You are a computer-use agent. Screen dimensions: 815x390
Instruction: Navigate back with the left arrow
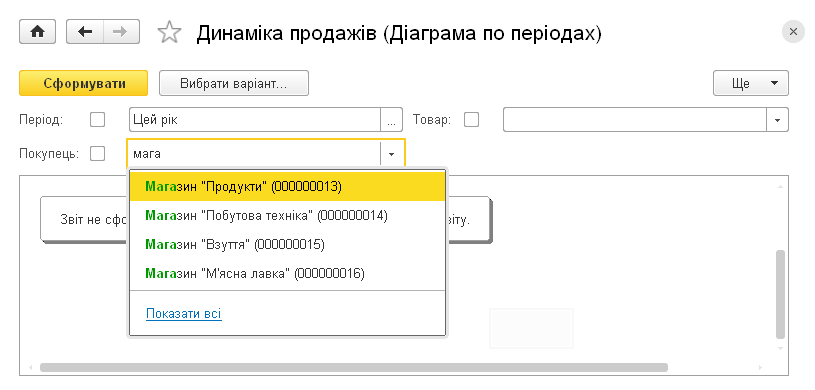click(x=85, y=32)
